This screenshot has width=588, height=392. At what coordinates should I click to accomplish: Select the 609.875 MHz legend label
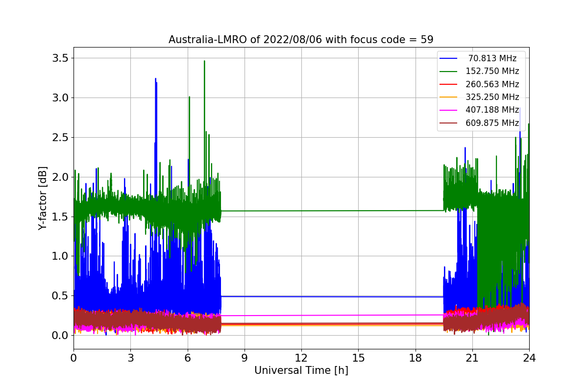click(492, 122)
